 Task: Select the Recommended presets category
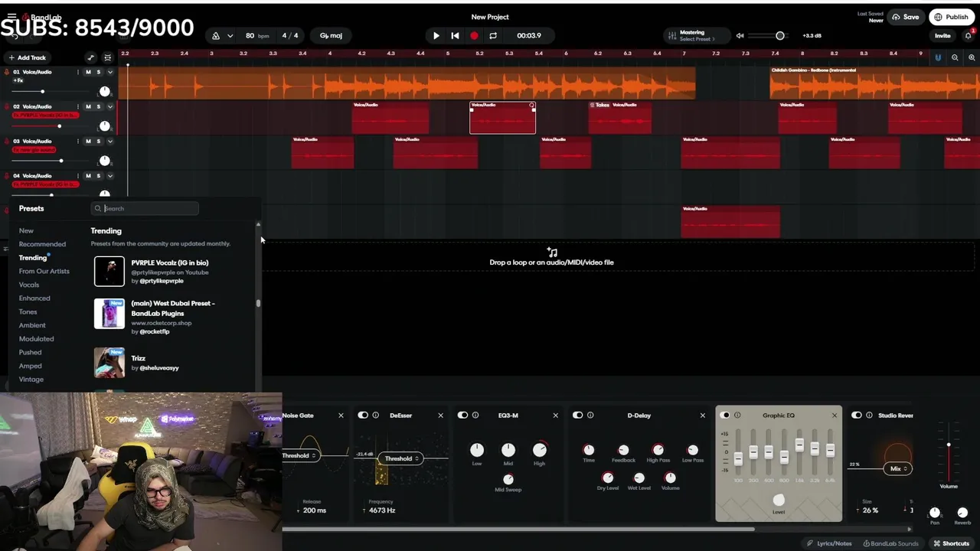(x=42, y=244)
